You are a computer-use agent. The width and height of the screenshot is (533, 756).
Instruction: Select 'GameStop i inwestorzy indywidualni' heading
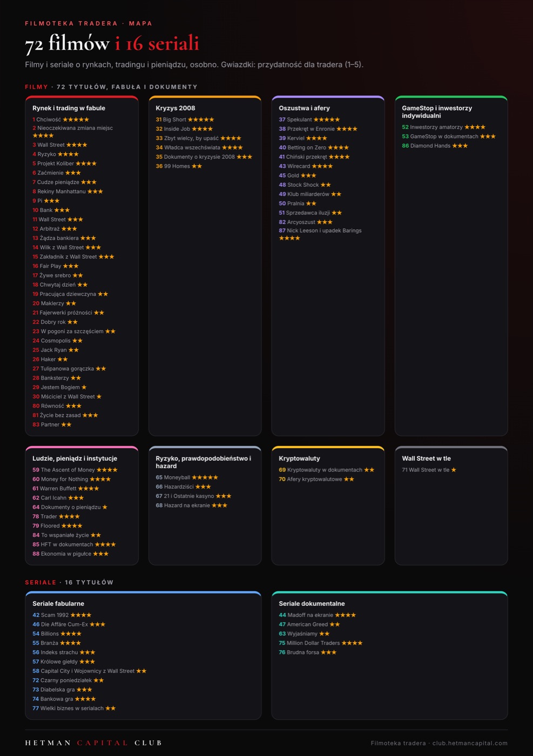point(437,112)
